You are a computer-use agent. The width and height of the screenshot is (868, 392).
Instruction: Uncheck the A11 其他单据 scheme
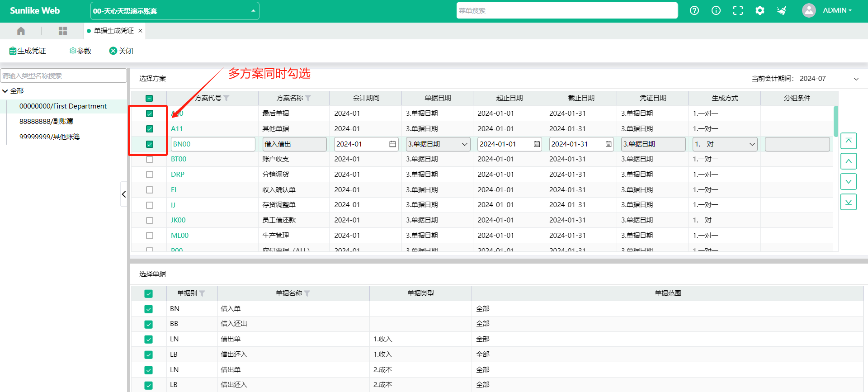click(150, 129)
